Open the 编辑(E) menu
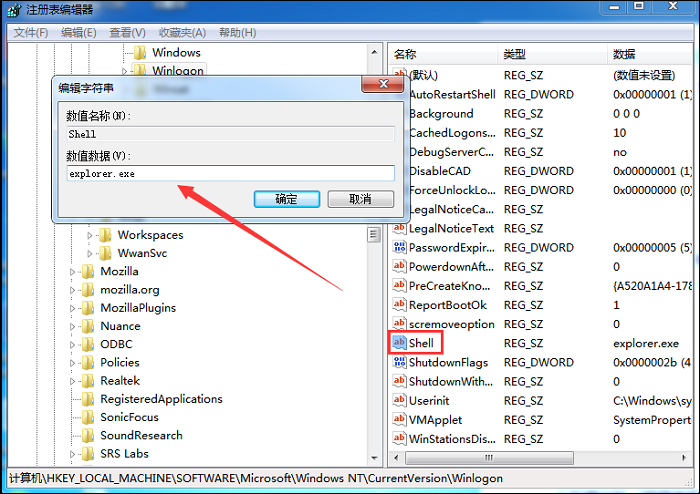The image size is (700, 494). point(79,33)
